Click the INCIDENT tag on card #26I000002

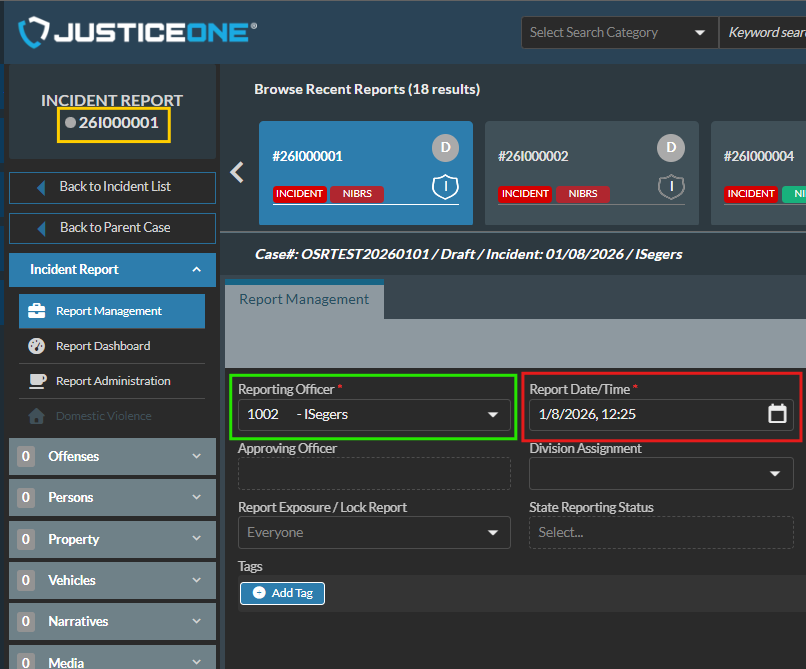pyautogui.click(x=525, y=194)
